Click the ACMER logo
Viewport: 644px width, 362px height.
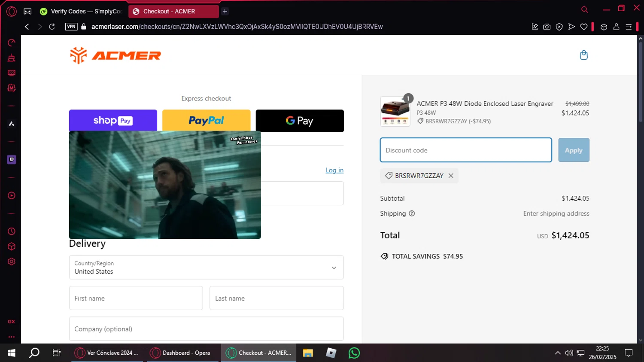pos(115,55)
